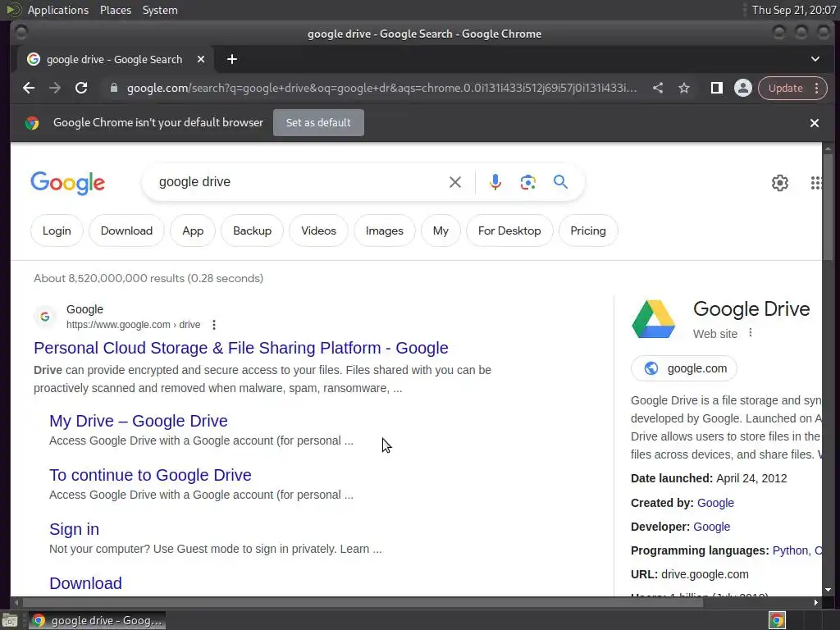The width and height of the screenshot is (840, 630).
Task: Select the Pricing filter chip
Action: click(x=588, y=231)
